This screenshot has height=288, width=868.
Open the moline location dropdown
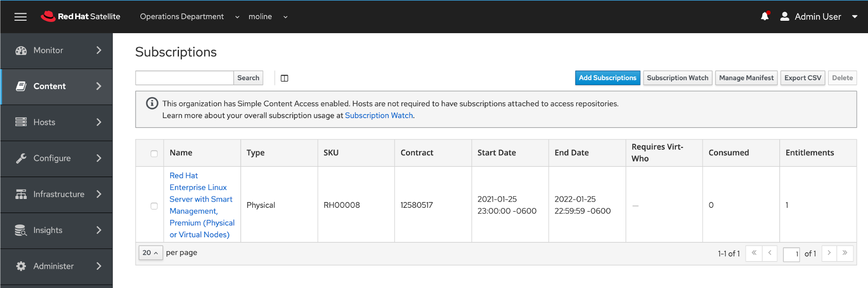[x=267, y=16]
